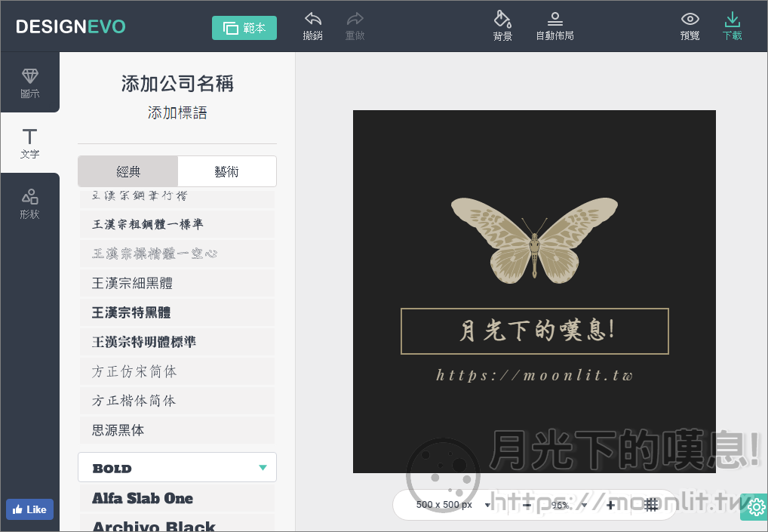Open the 圖示 icons panel

[x=29, y=82]
